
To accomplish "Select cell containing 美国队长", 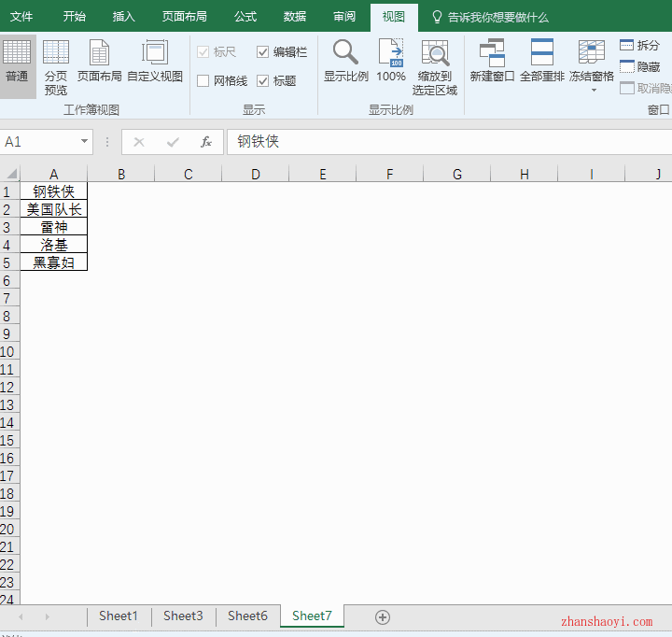I will click(x=53, y=209).
